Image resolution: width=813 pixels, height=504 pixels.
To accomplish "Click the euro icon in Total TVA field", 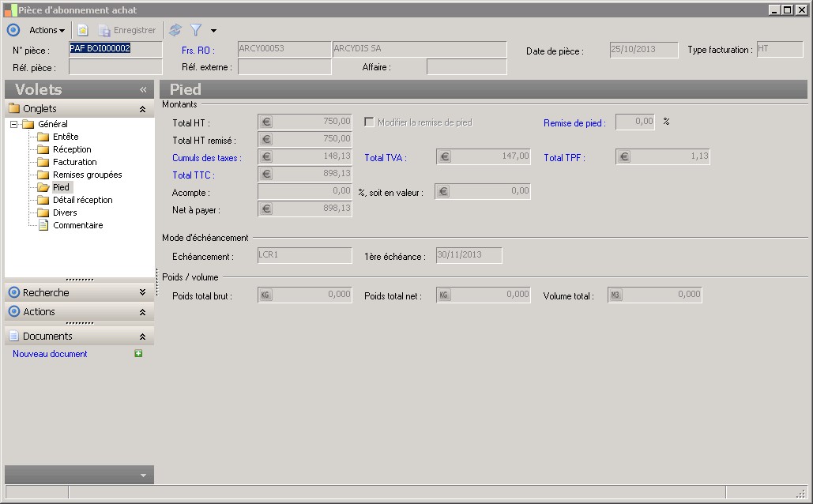I will click(x=445, y=156).
